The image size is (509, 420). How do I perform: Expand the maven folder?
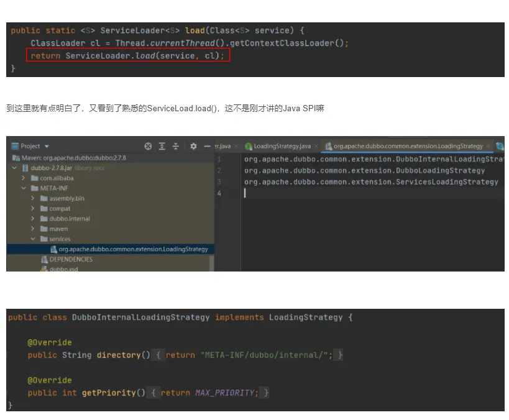pyautogui.click(x=32, y=229)
